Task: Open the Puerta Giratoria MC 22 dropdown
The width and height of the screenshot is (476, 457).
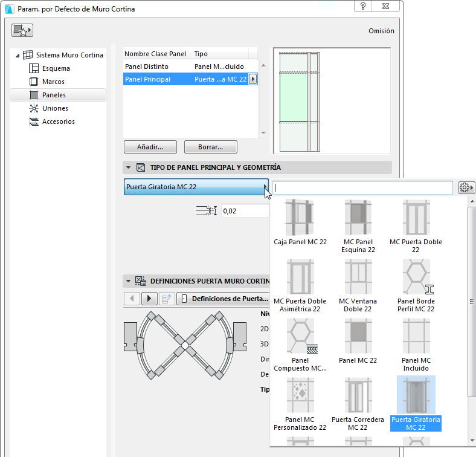Action: click(x=196, y=187)
